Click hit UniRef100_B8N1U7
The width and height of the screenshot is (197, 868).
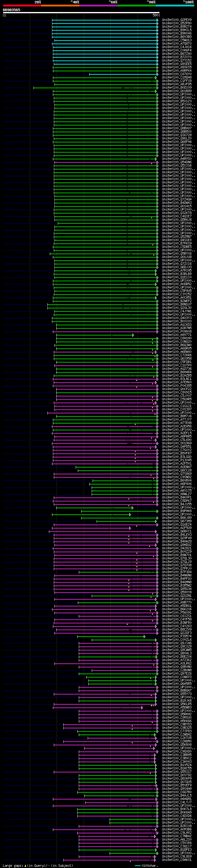click(x=177, y=304)
